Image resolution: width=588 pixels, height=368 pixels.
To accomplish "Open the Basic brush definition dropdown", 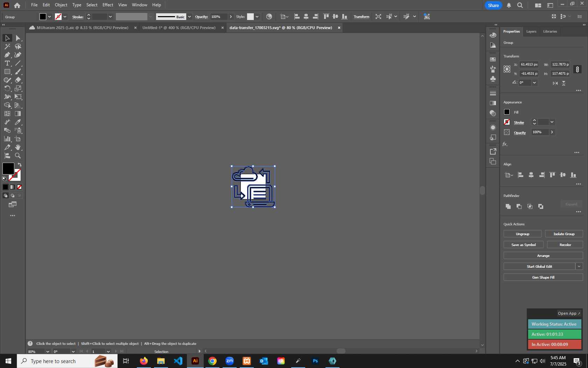I will 189,16.
